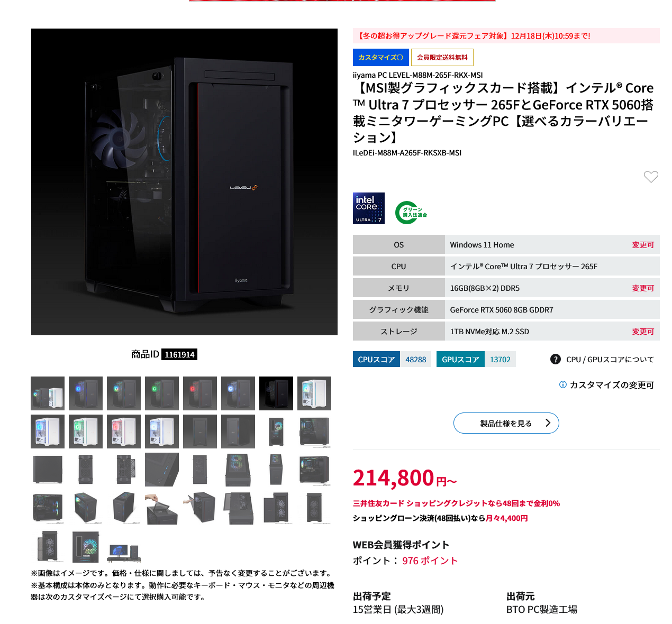The height and width of the screenshot is (624, 672).
Task: Click the 会員限定送料無料 badge
Action: pyautogui.click(x=442, y=57)
